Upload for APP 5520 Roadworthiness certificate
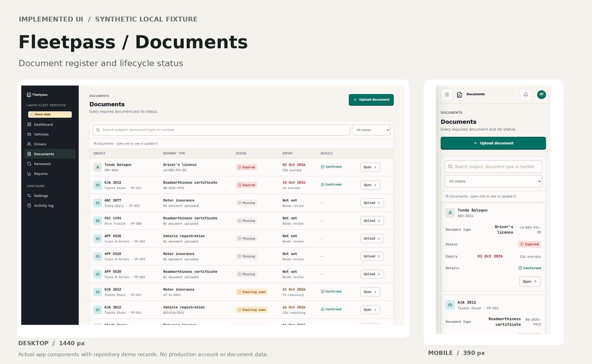 coord(372,274)
